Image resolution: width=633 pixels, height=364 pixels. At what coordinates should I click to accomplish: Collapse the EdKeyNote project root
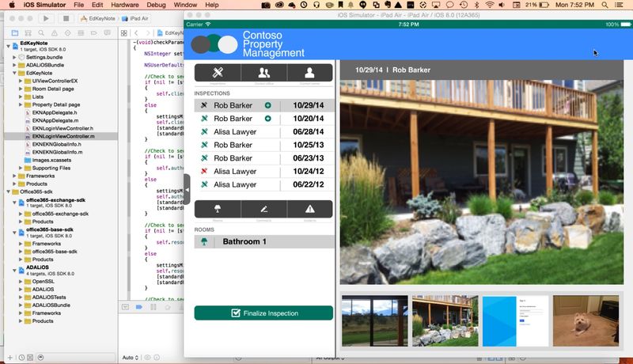pyautogui.click(x=8, y=46)
